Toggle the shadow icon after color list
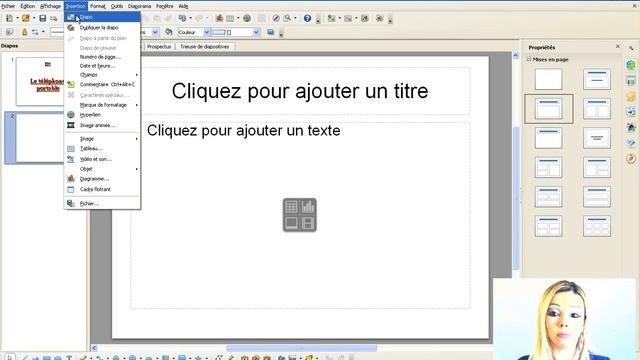This screenshot has width=640, height=360. pos(270,32)
